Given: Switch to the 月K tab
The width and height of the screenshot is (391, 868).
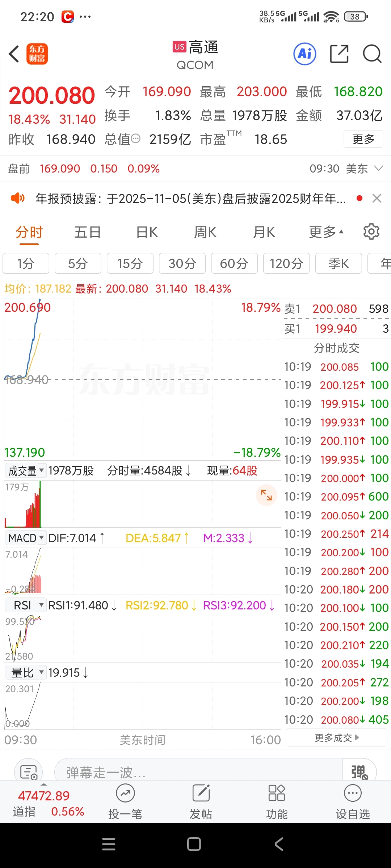Looking at the screenshot, I should 264,232.
